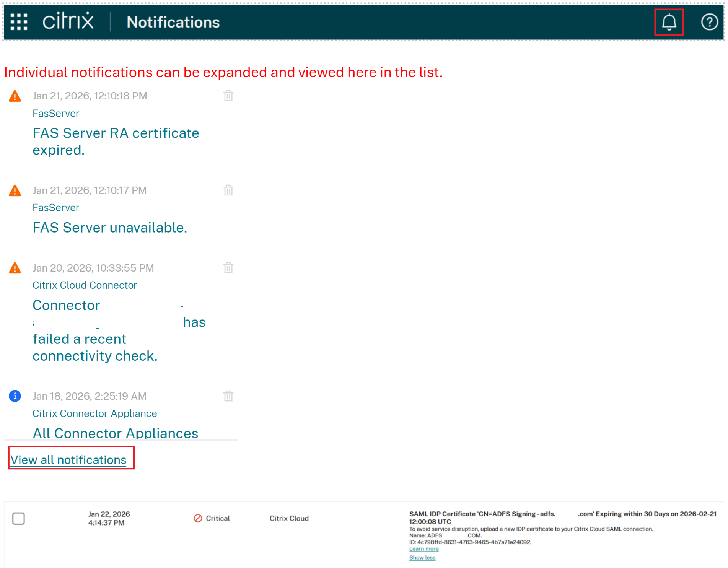Open the Learn more link
The height and width of the screenshot is (568, 728).
tap(423, 548)
